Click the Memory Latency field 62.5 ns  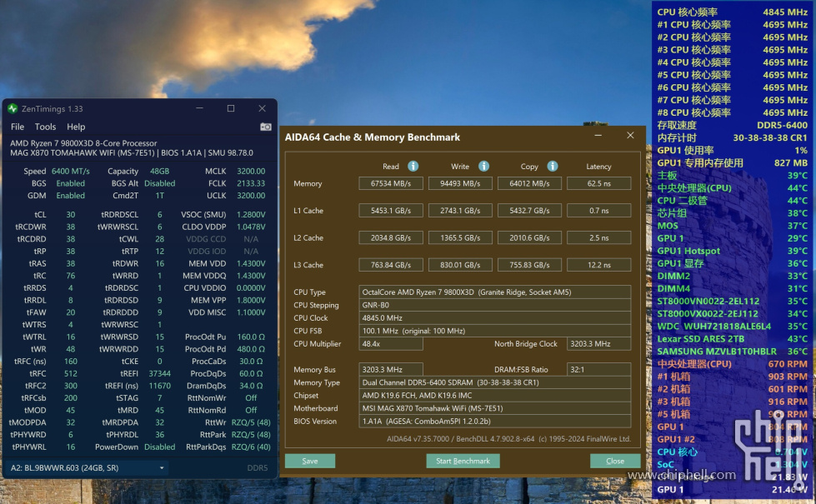click(x=599, y=183)
